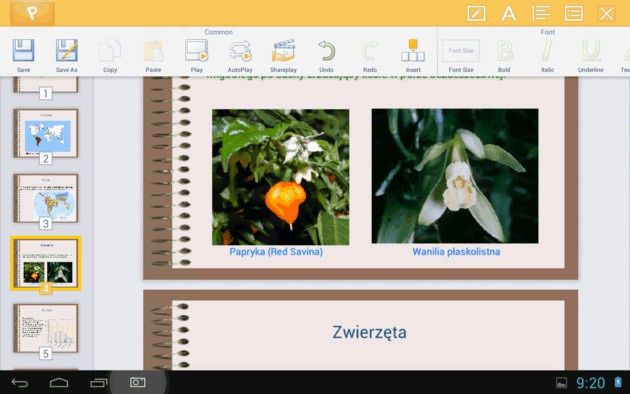The width and height of the screenshot is (630, 394).
Task: Open the Insert tool
Action: click(x=413, y=51)
